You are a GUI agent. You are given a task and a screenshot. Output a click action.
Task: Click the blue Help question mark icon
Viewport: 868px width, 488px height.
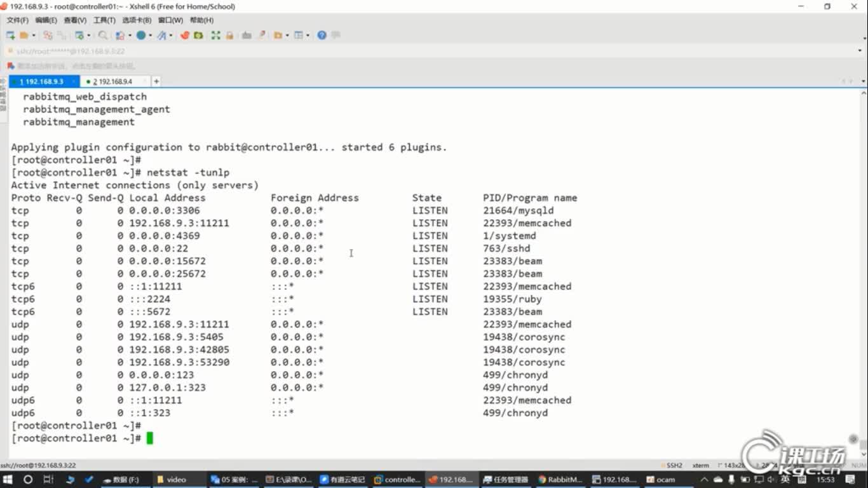pyautogui.click(x=322, y=36)
